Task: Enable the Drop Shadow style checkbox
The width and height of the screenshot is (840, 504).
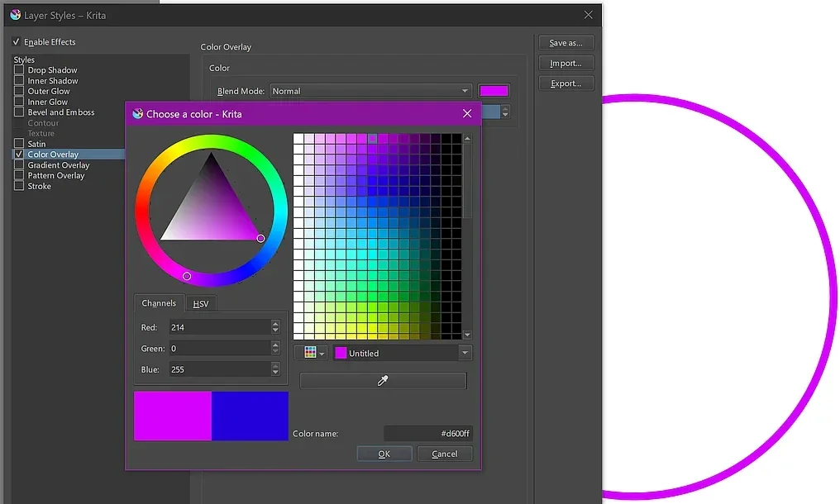Action: point(19,70)
